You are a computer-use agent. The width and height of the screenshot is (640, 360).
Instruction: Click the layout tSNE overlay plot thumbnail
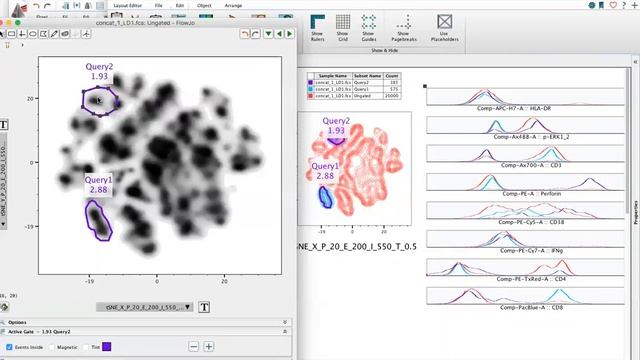click(354, 168)
